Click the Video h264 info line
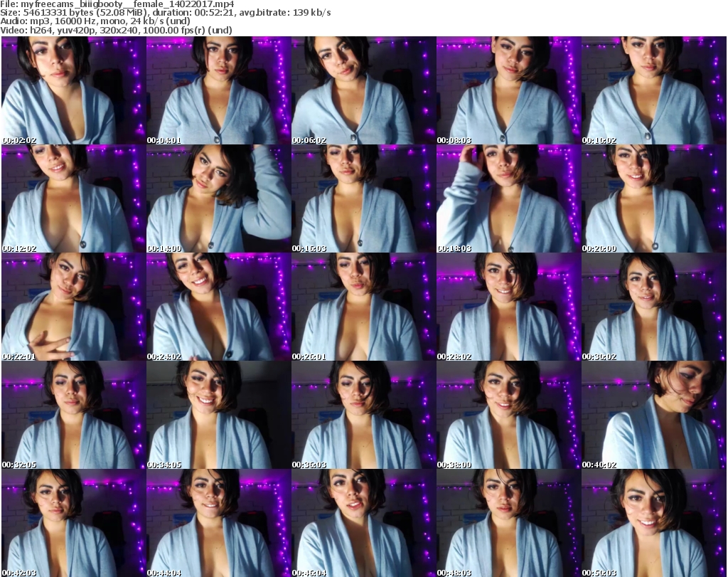The width and height of the screenshot is (728, 577). point(116,30)
